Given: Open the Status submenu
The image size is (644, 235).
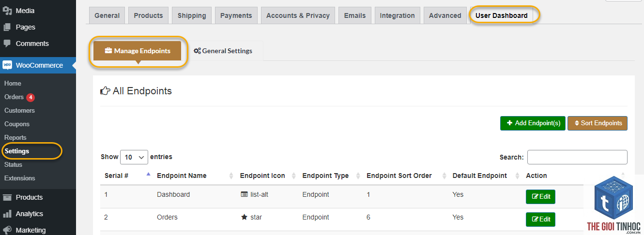Looking at the screenshot, I should tap(14, 165).
